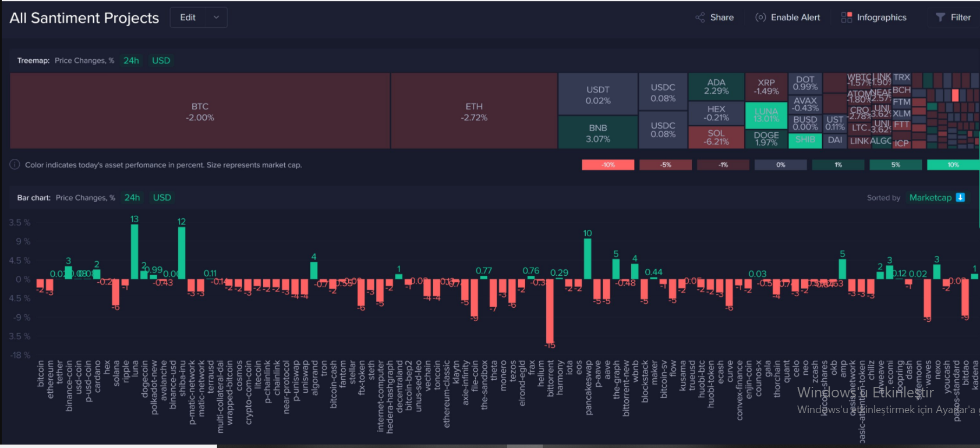The image size is (980, 448).
Task: Click the Edit button
Action: point(188,17)
